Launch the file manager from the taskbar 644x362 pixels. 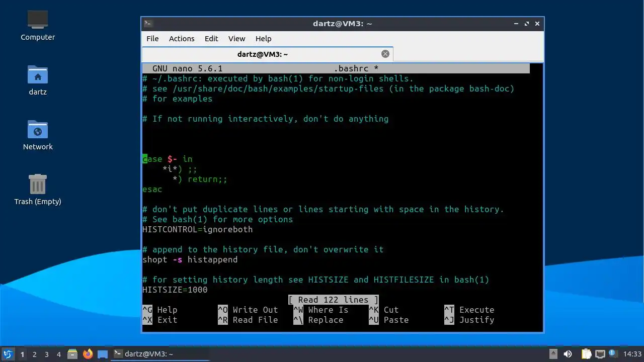[x=72, y=354]
